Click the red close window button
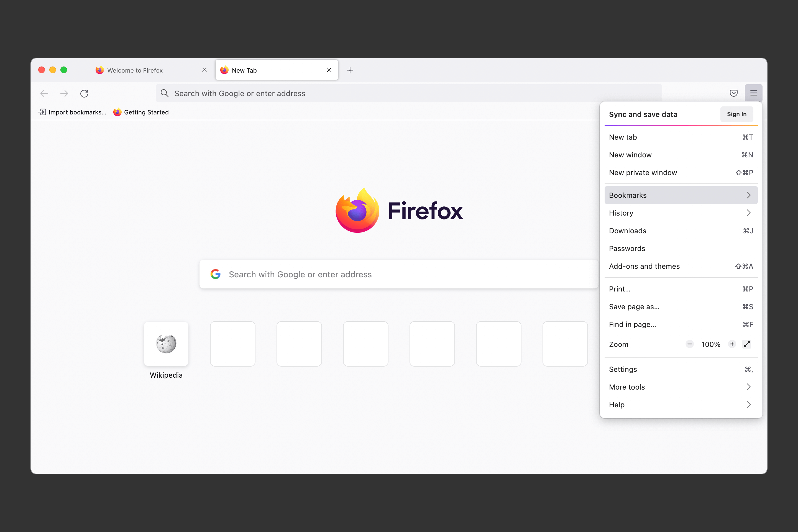Image resolution: width=798 pixels, height=532 pixels. (x=42, y=70)
